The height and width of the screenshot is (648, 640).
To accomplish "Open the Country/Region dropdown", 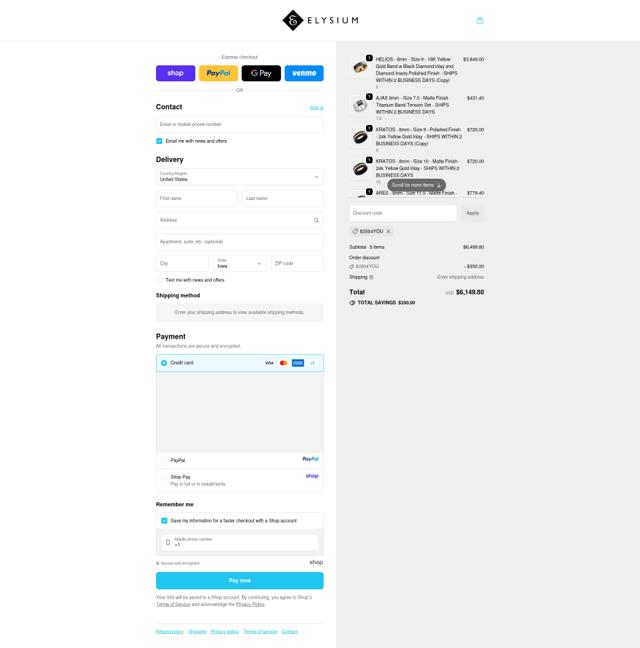I will pos(240,177).
